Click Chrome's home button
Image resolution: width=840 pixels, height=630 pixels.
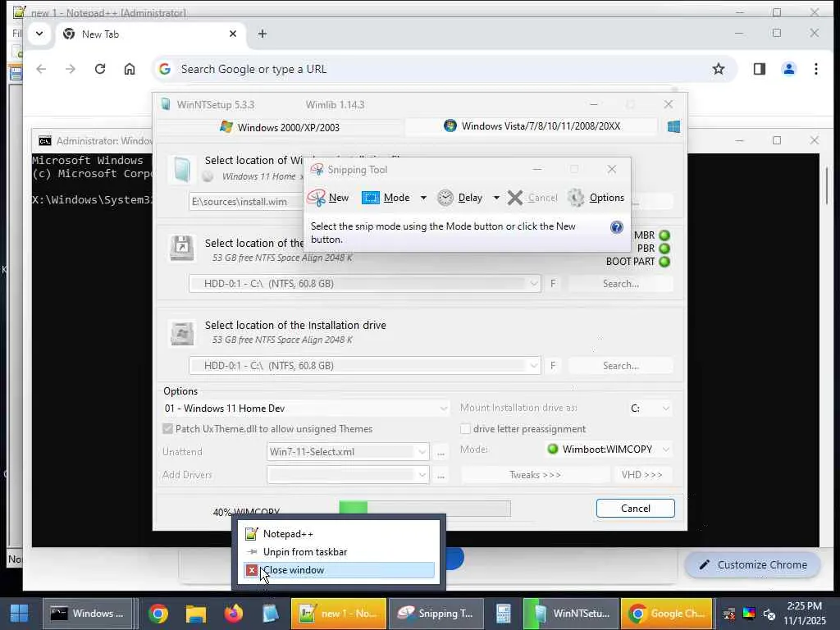tap(129, 69)
